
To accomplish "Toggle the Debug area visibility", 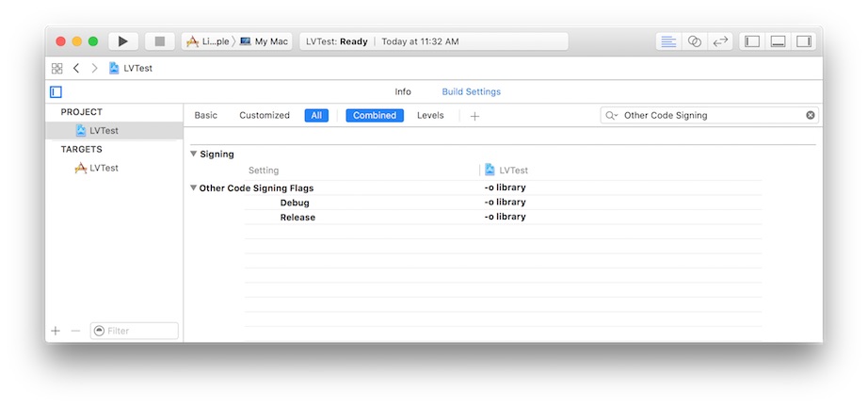I will (778, 41).
